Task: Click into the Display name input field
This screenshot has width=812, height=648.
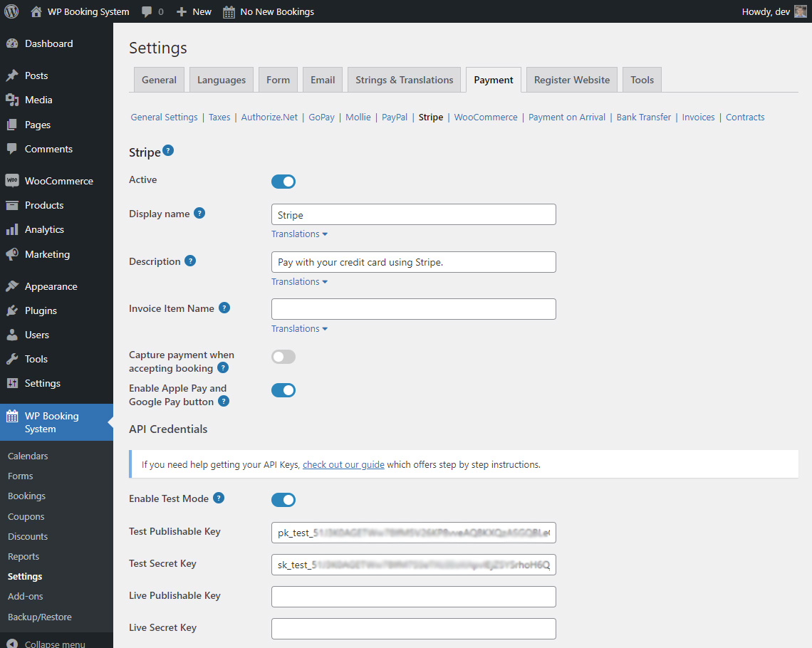Action: [x=414, y=214]
